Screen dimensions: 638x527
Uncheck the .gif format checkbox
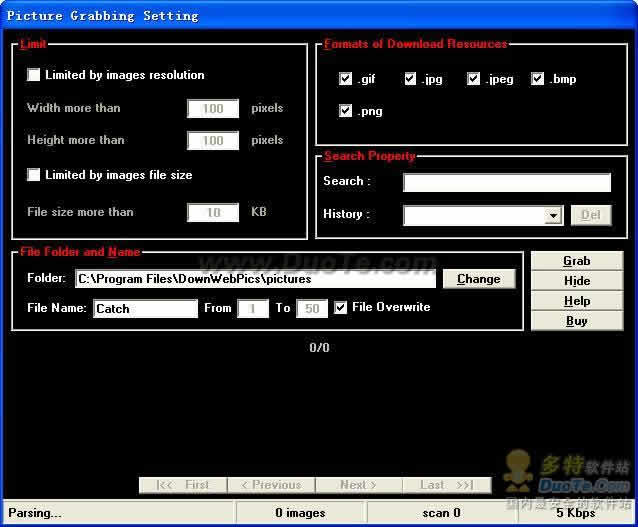(345, 79)
